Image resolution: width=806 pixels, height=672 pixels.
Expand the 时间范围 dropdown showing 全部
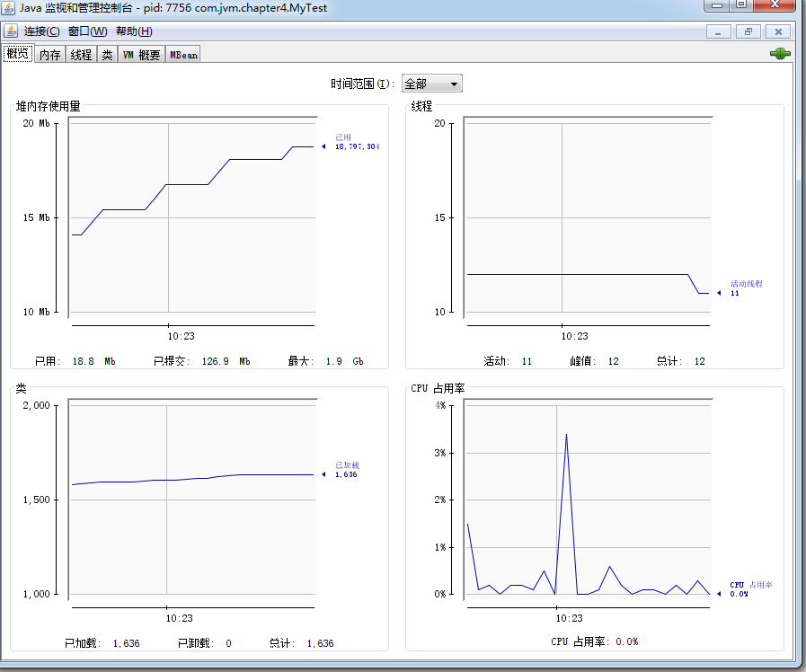pos(432,84)
